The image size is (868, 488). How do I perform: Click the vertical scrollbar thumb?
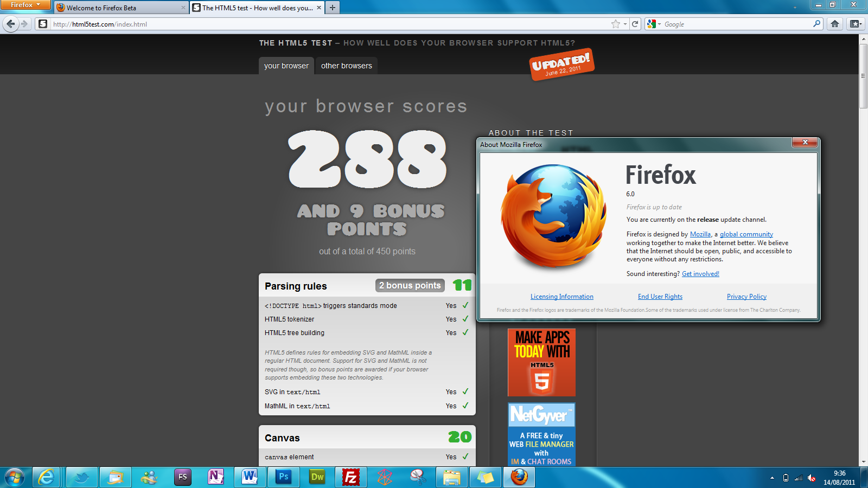point(863,76)
